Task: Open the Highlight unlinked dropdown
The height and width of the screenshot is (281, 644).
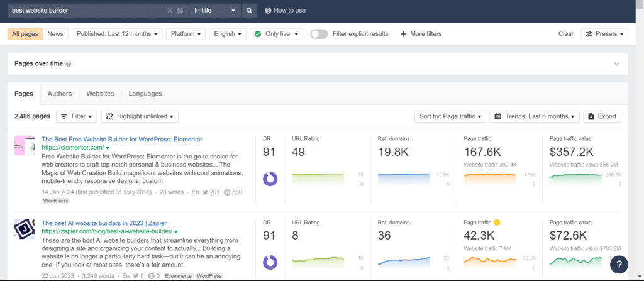Action: [140, 116]
